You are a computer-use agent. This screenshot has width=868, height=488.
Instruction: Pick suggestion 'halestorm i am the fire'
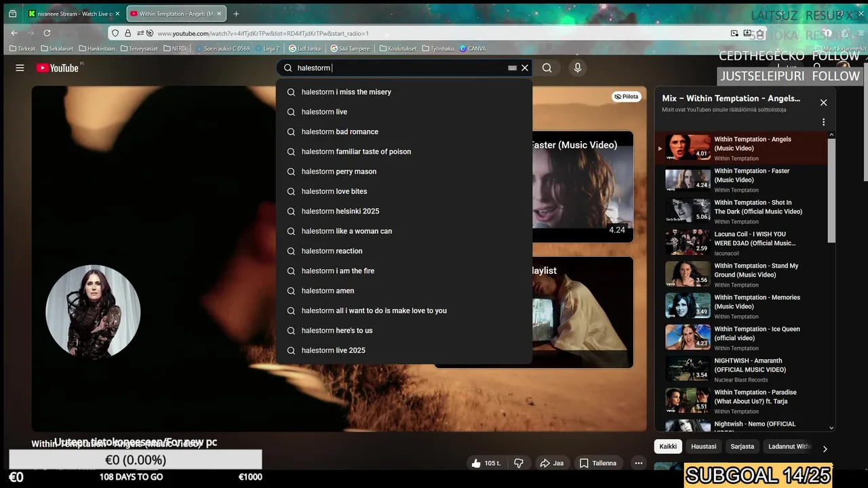pyautogui.click(x=404, y=271)
